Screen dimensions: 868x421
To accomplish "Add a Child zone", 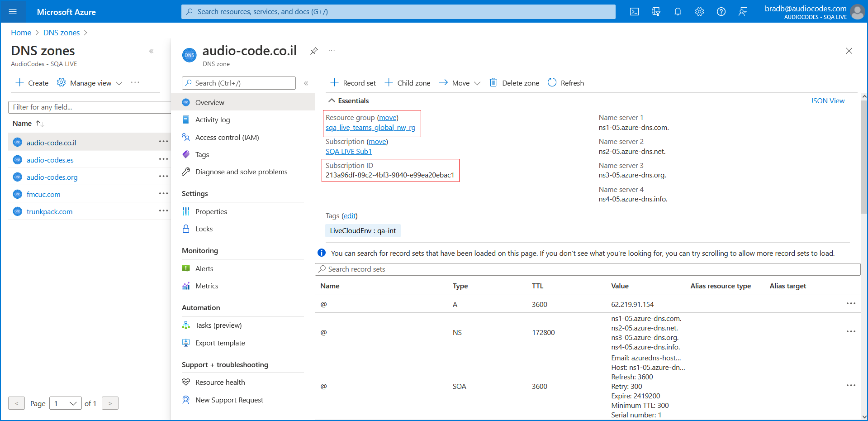I will [x=408, y=83].
